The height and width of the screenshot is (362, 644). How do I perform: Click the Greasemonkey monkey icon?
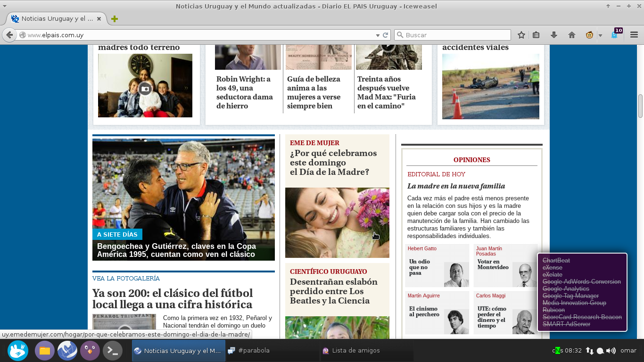pos(589,35)
